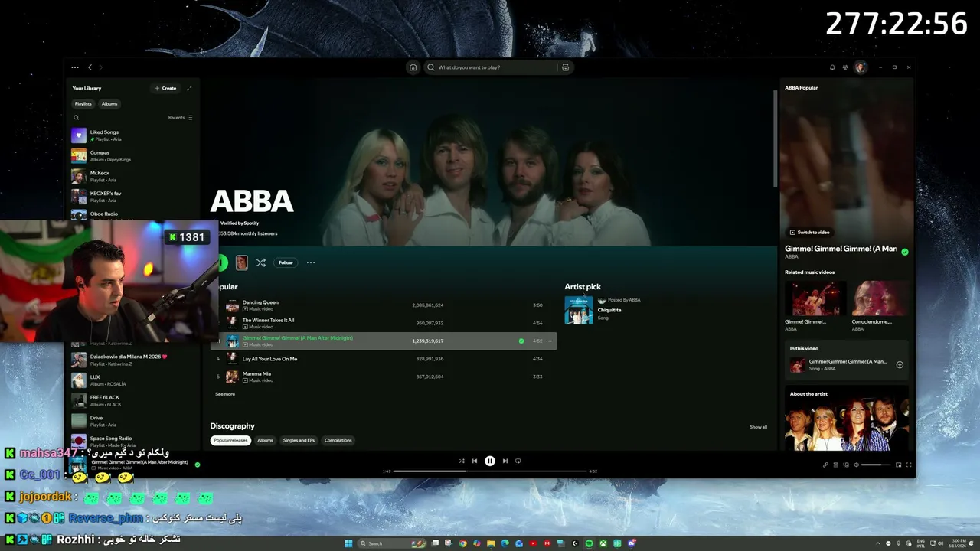
Task: Pause the current song
Action: coord(490,461)
